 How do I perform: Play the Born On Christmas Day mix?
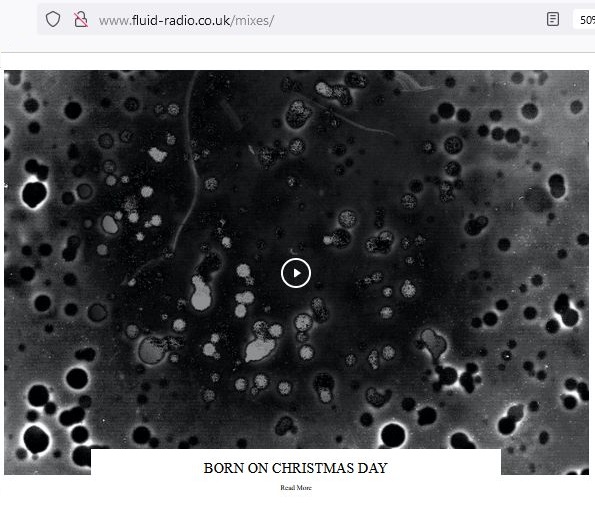click(296, 273)
